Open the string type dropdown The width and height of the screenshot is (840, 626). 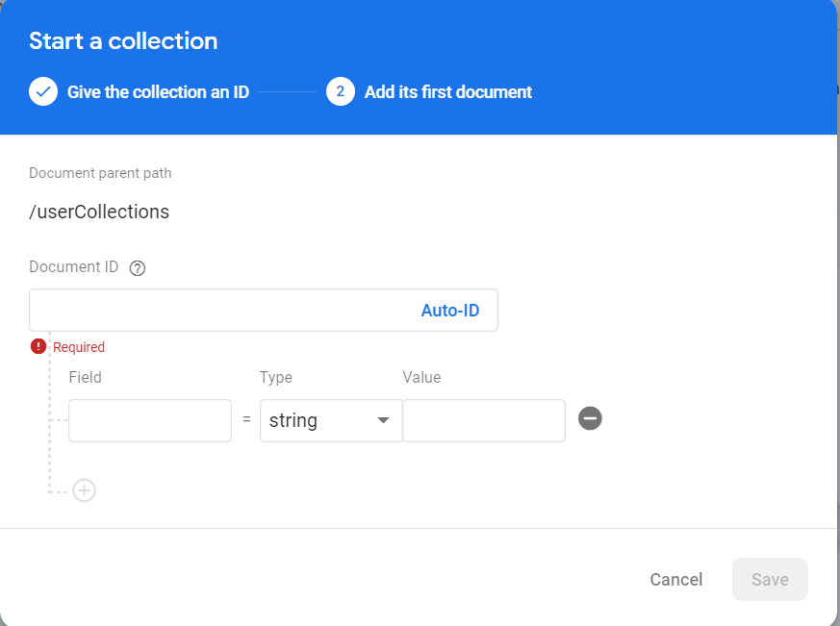[x=331, y=420]
